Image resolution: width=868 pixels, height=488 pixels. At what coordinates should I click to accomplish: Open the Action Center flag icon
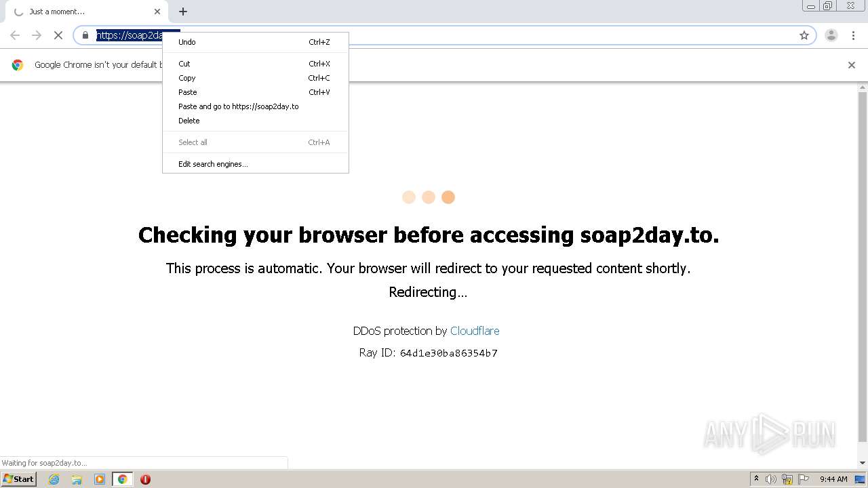click(804, 479)
